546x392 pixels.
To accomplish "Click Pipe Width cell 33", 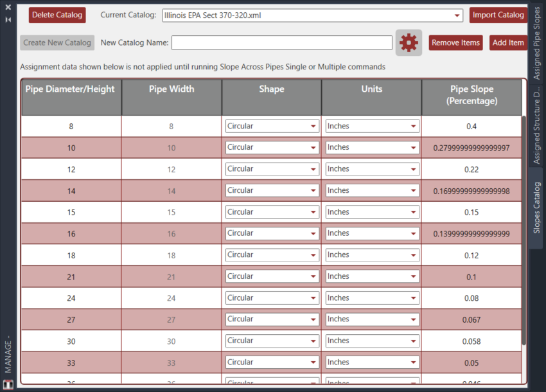I will coord(172,363).
